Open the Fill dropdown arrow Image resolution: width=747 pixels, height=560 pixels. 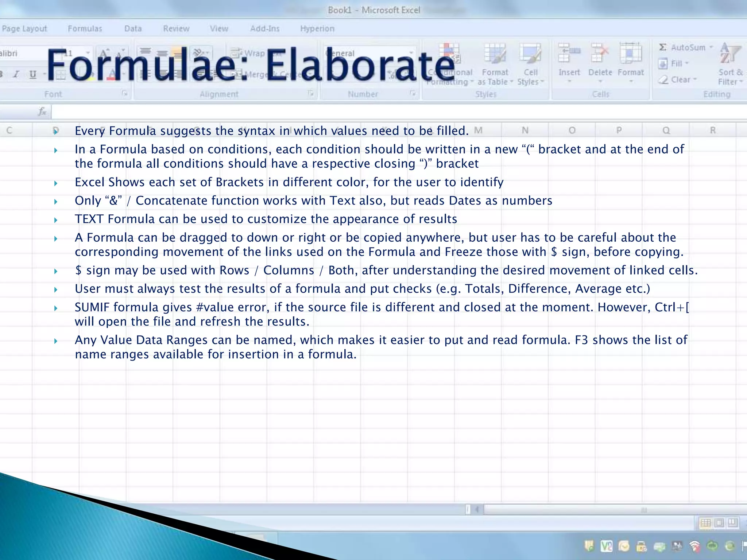click(x=687, y=63)
